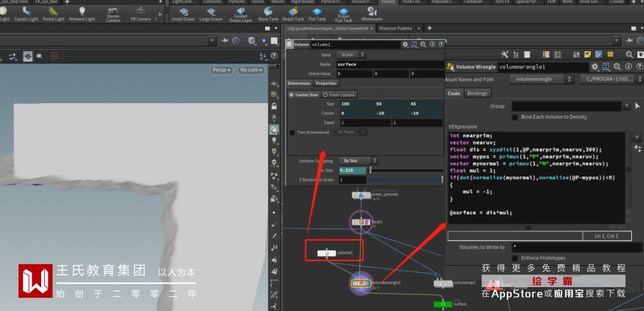
Task: Enable the Two Dimensional checkbox
Action: (292, 133)
